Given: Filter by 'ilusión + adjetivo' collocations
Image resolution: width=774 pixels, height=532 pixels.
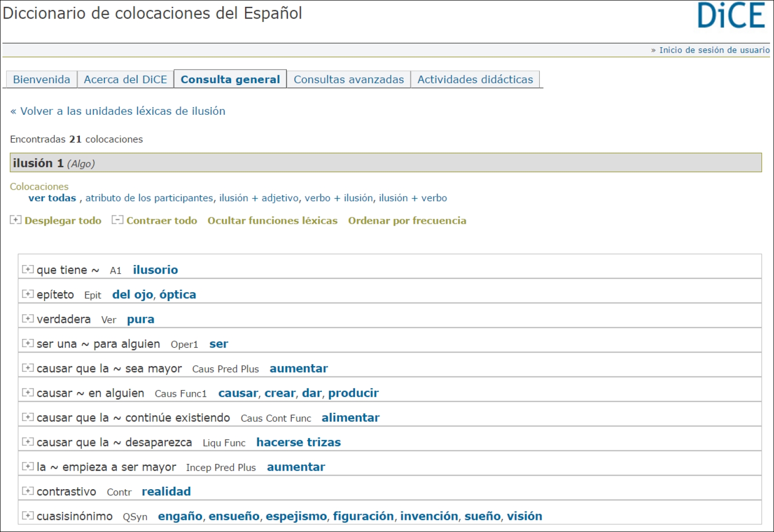Looking at the screenshot, I should [259, 198].
